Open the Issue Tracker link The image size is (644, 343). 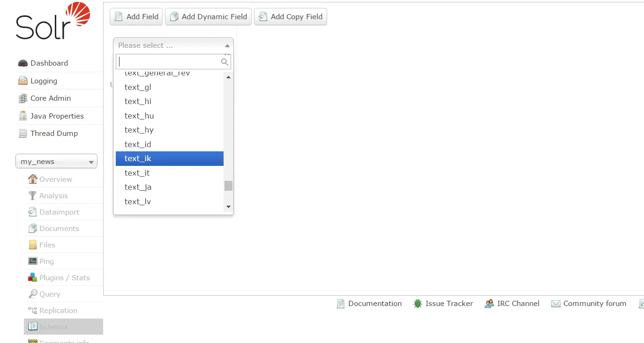click(449, 304)
